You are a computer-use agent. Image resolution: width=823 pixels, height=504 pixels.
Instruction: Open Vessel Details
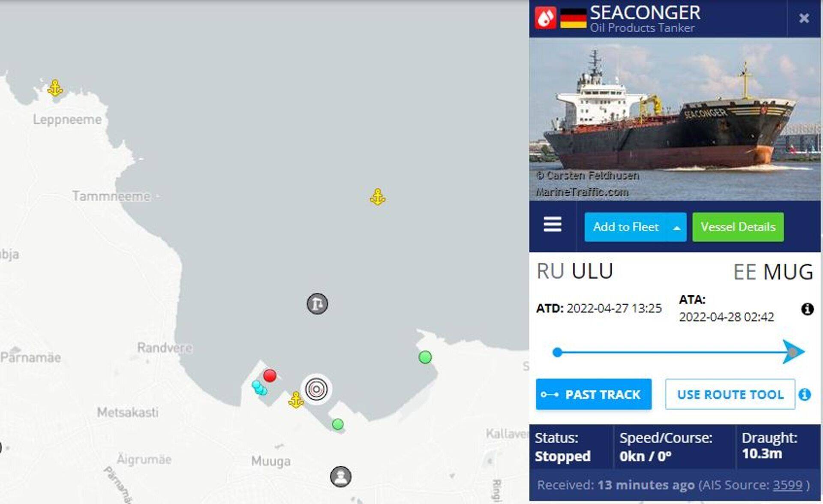click(x=738, y=227)
